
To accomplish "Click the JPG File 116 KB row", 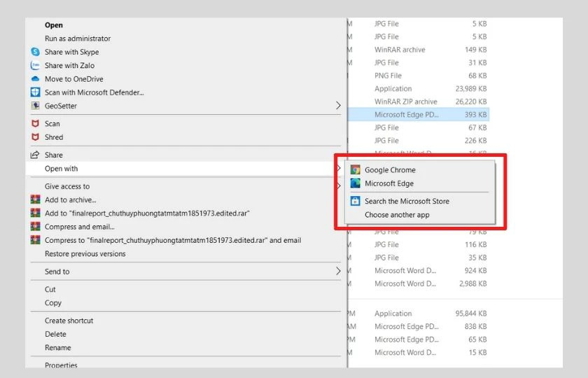I will [419, 244].
